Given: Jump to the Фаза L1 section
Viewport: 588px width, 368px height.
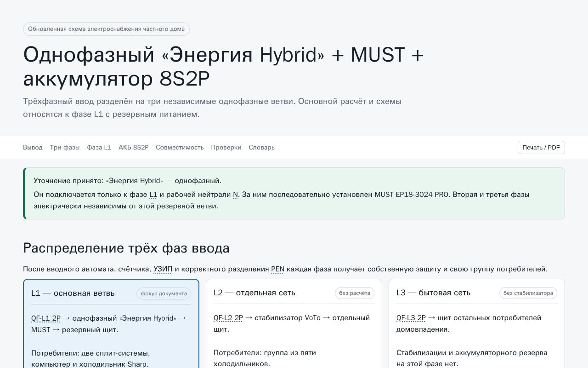Looking at the screenshot, I should pyautogui.click(x=99, y=147).
